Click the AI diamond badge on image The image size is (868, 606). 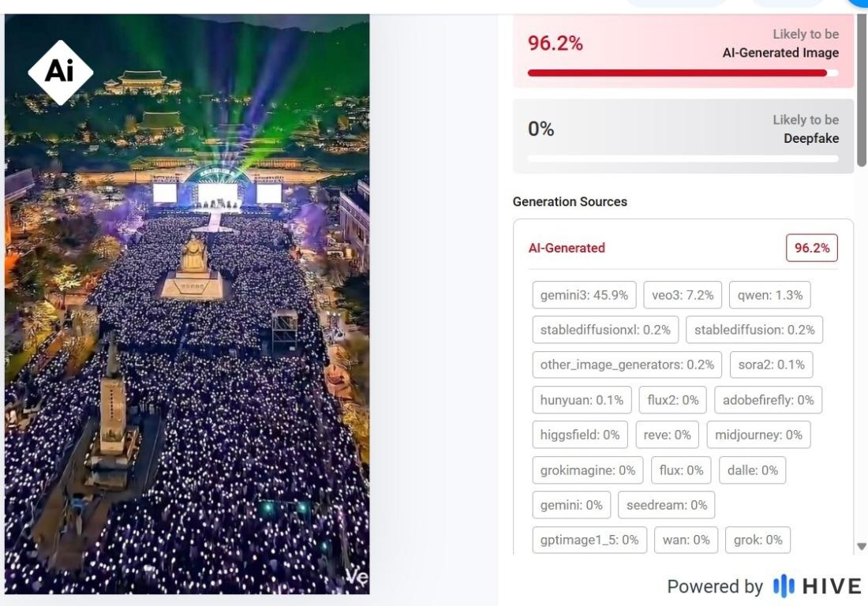click(x=60, y=72)
